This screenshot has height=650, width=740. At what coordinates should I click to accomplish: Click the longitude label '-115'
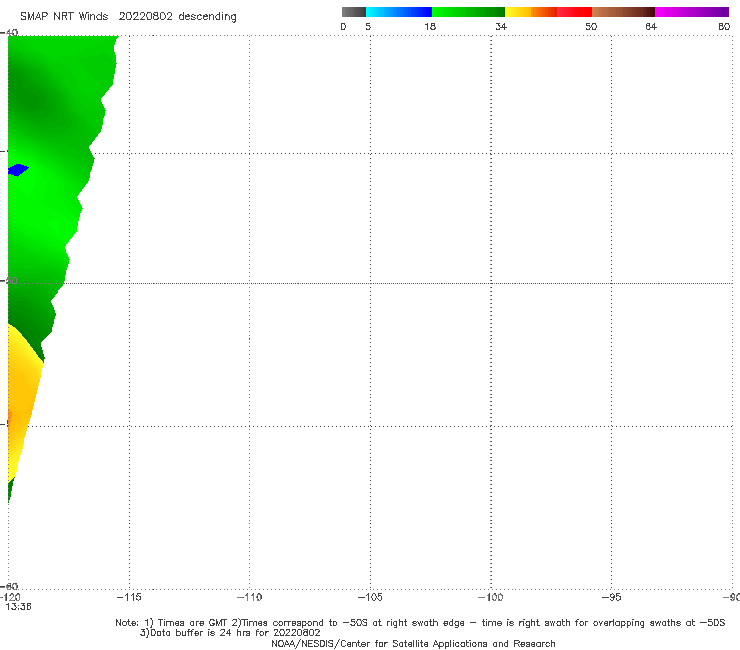pos(129,597)
